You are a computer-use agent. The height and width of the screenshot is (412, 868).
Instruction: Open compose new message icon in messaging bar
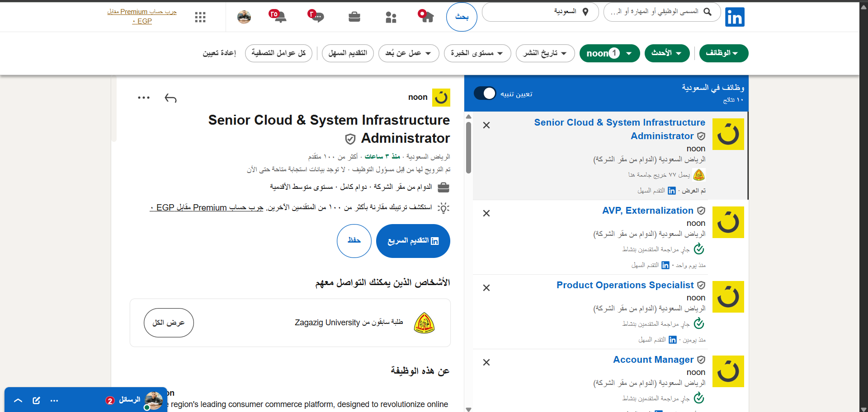click(x=37, y=400)
